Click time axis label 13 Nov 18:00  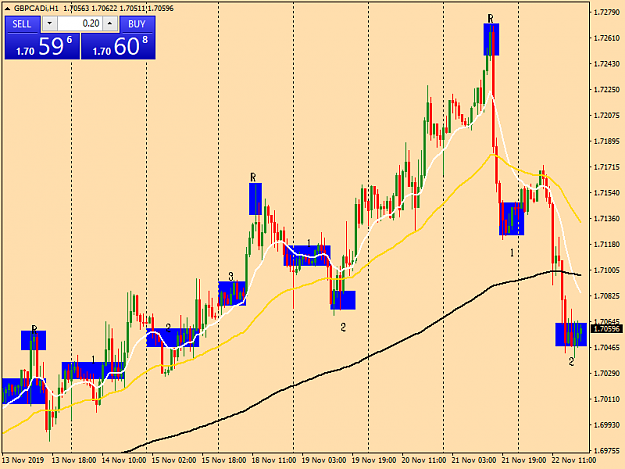[74, 460]
